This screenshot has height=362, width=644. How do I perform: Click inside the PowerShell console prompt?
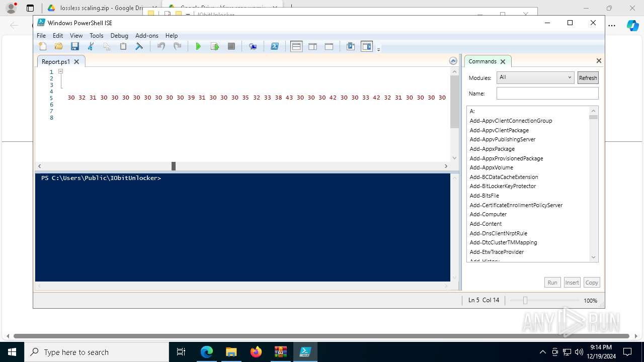tap(243, 227)
